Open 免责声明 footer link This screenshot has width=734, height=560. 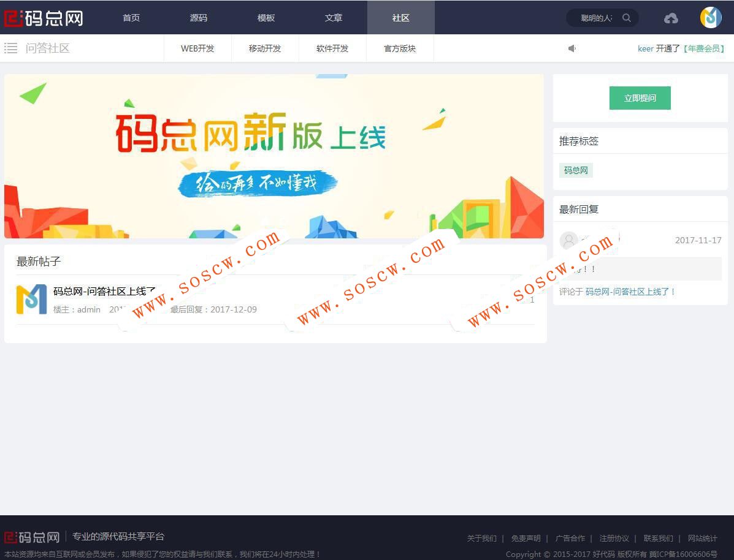(526, 538)
